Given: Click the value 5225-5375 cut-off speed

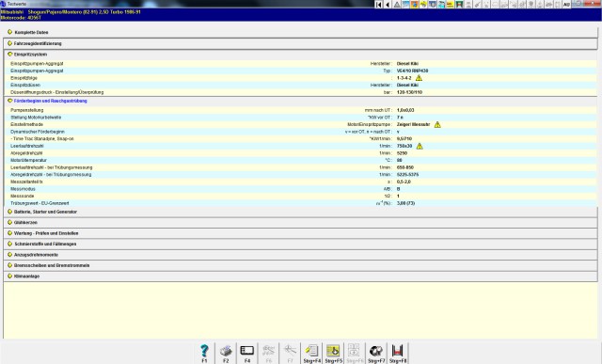Looking at the screenshot, I should point(407,175).
